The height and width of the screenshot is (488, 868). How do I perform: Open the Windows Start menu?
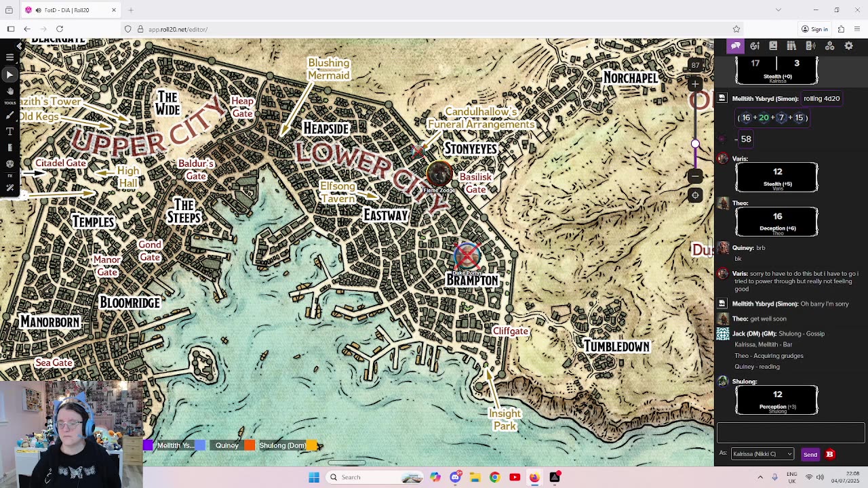tap(314, 477)
